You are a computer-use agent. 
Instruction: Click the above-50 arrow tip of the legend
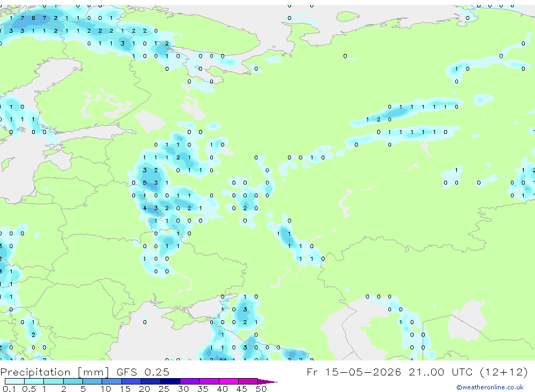pyautogui.click(x=267, y=381)
